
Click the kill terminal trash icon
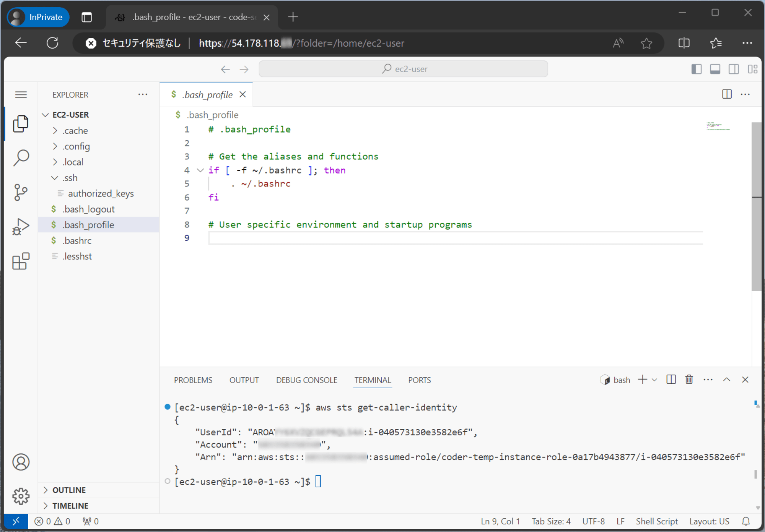pos(689,380)
